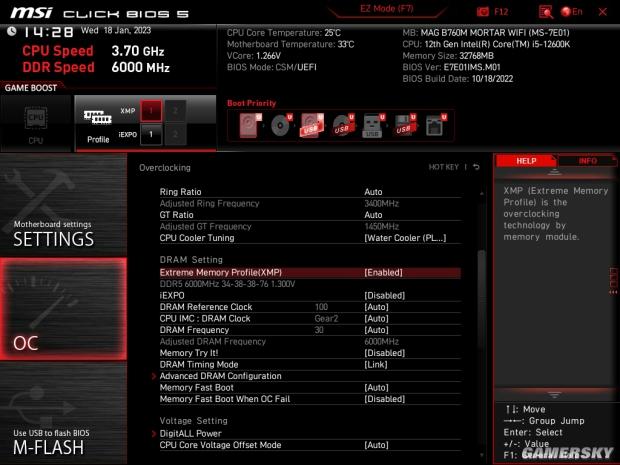Open the BIOS search magnifier icon
This screenshot has height=465, width=620.
click(x=546, y=12)
